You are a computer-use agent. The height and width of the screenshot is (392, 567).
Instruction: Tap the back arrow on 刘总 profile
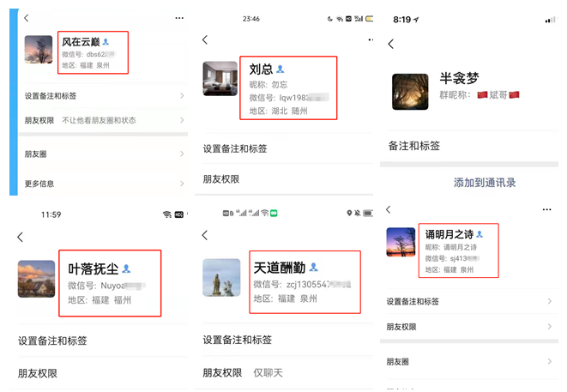tap(205, 39)
